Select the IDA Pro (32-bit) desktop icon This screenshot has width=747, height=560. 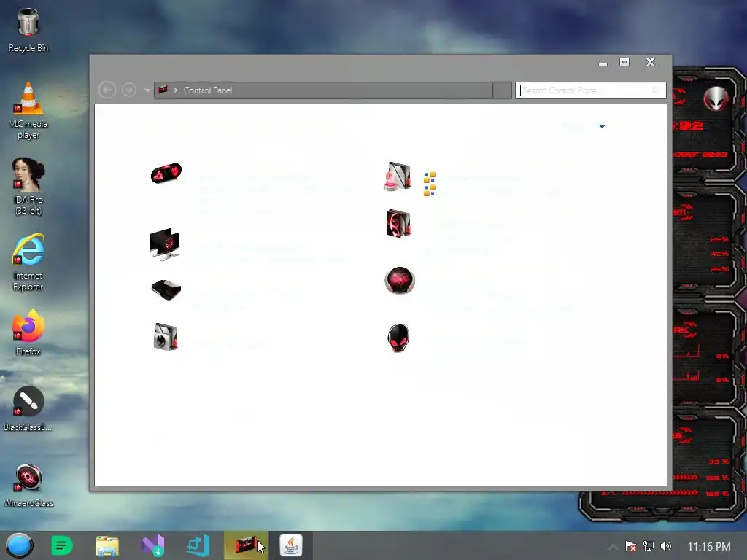28,187
